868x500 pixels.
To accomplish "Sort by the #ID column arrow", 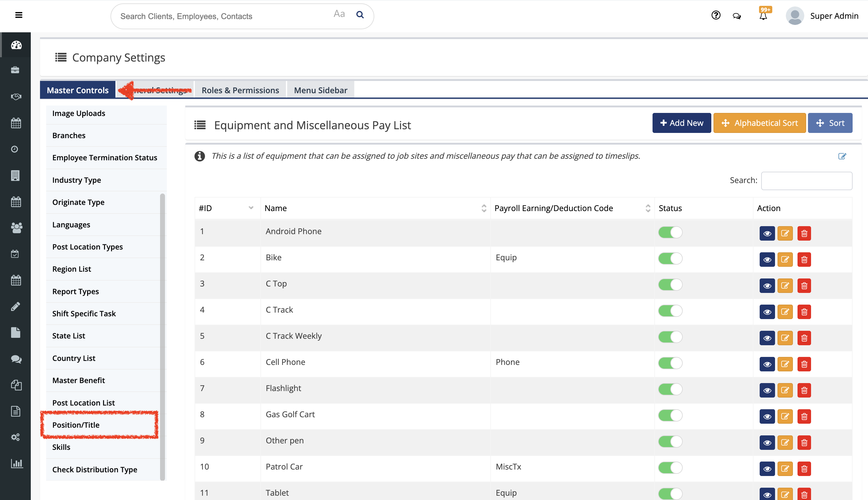I will (x=251, y=208).
